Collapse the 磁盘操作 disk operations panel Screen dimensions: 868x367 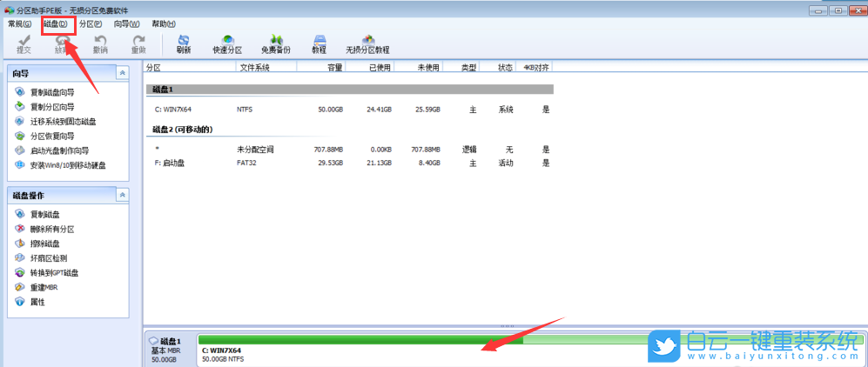(123, 196)
